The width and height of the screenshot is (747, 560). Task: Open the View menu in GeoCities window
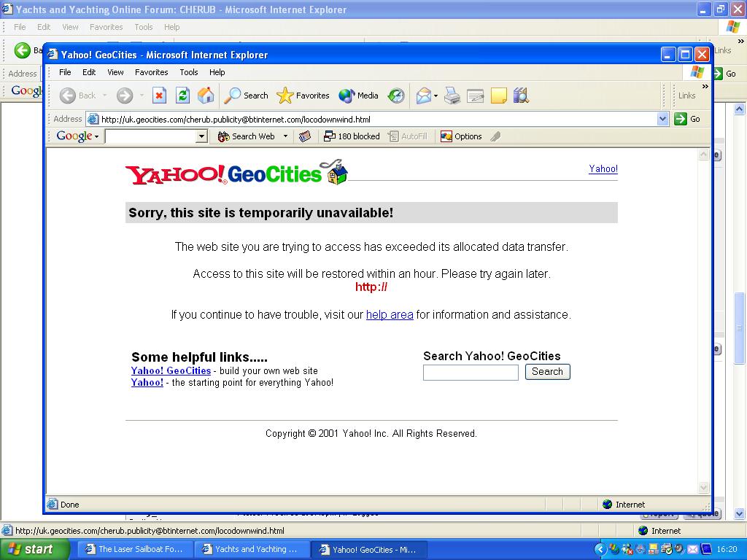(115, 72)
